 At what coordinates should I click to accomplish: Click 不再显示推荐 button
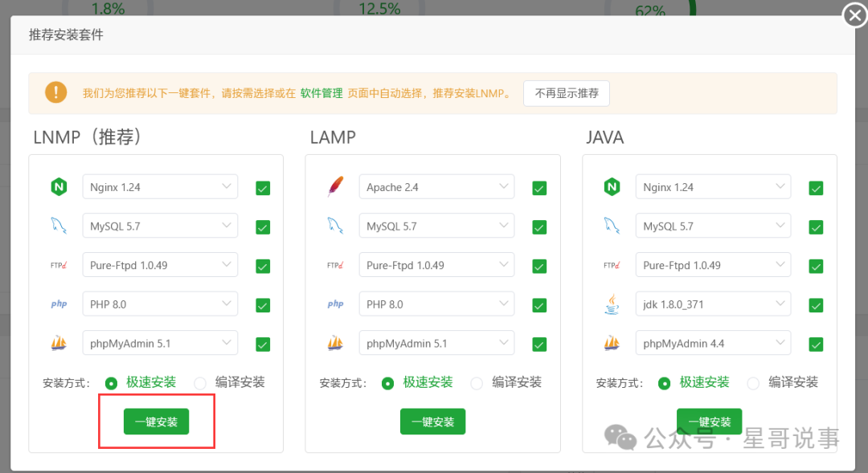point(567,93)
